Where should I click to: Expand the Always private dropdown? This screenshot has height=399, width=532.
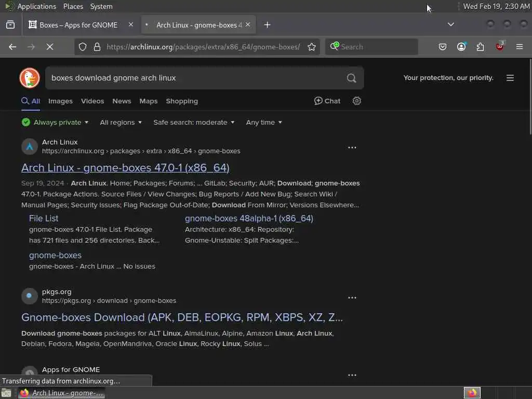coord(55,122)
